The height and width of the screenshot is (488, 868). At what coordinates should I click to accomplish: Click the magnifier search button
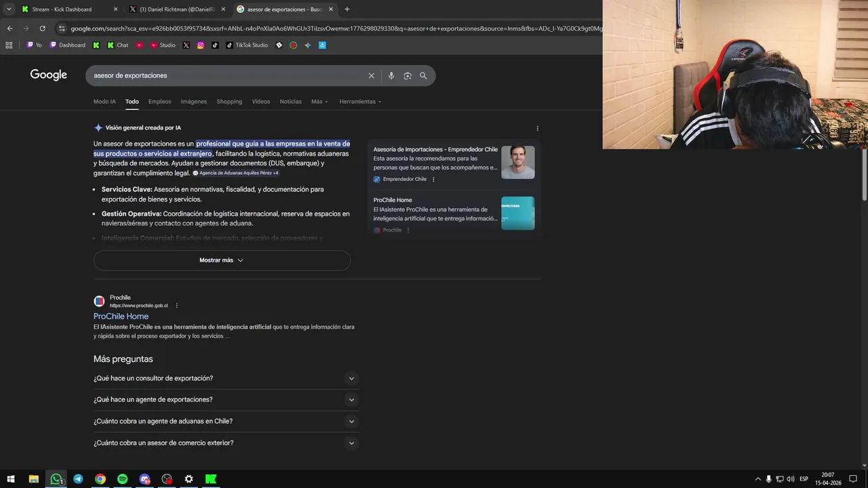tap(423, 76)
